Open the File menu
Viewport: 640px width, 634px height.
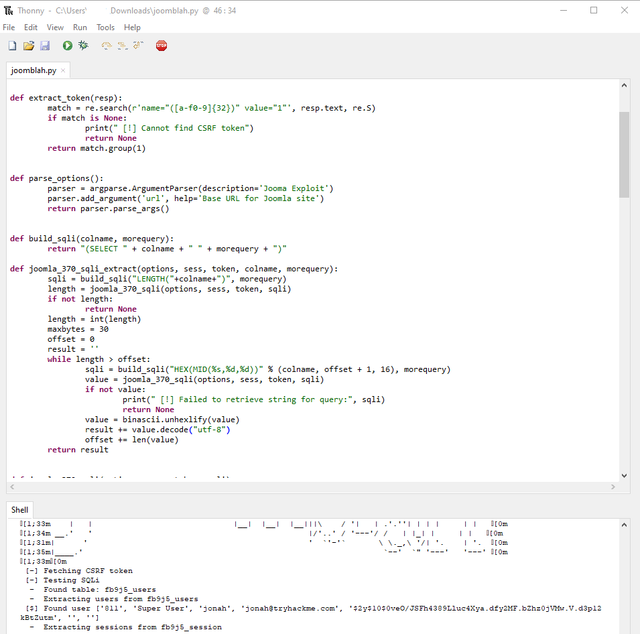[9, 27]
